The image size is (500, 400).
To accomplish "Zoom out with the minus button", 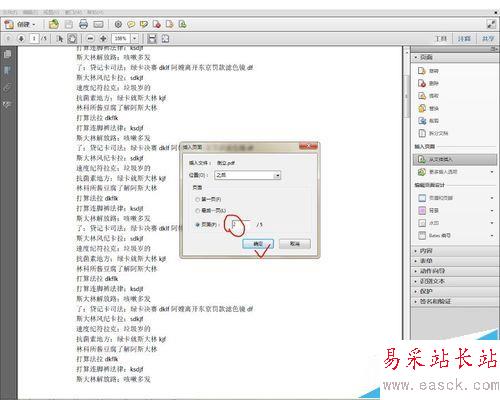I will (x=90, y=39).
